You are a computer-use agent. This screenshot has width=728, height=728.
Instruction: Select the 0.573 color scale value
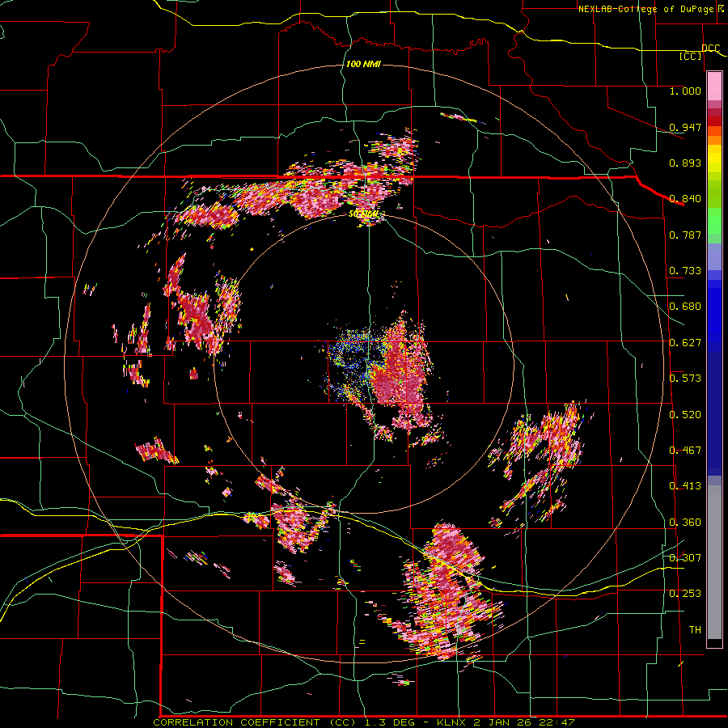685,379
